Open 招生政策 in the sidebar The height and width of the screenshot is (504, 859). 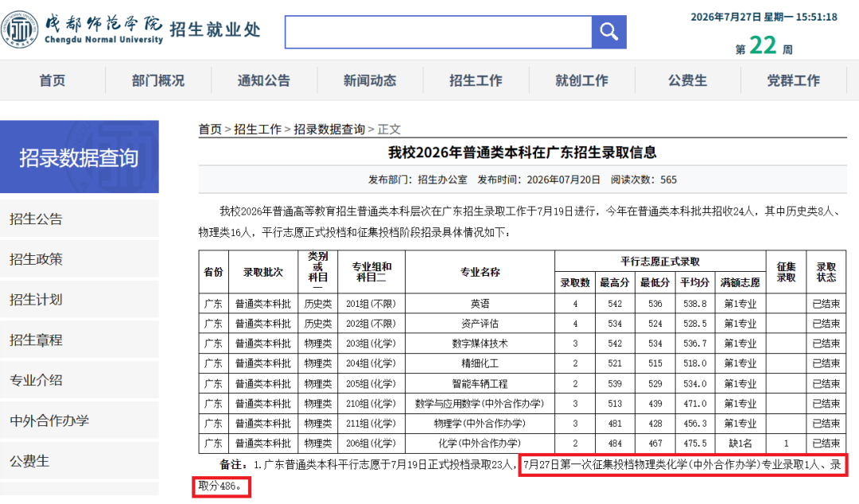[x=80, y=259]
